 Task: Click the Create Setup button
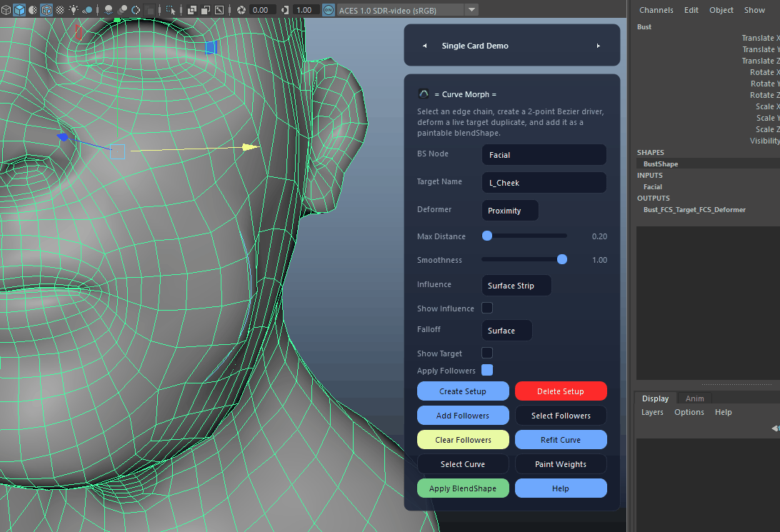point(463,391)
